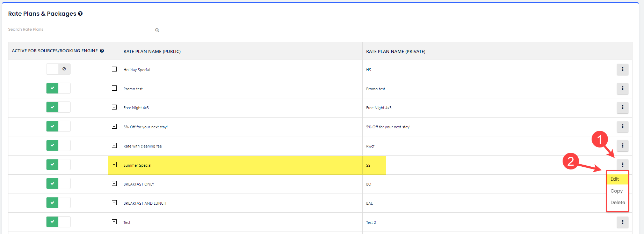This screenshot has width=644, height=234.
Task: Disable the Promo test active toggle
Action: [58, 88]
